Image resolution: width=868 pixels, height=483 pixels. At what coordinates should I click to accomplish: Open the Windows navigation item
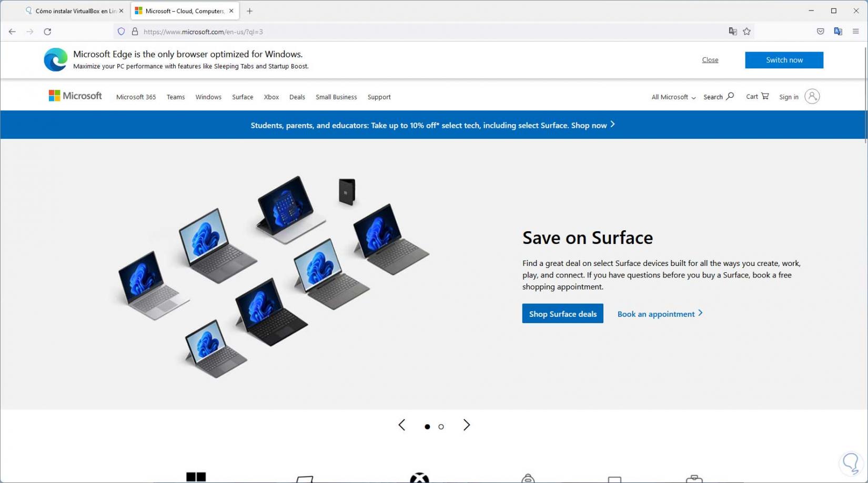(208, 97)
